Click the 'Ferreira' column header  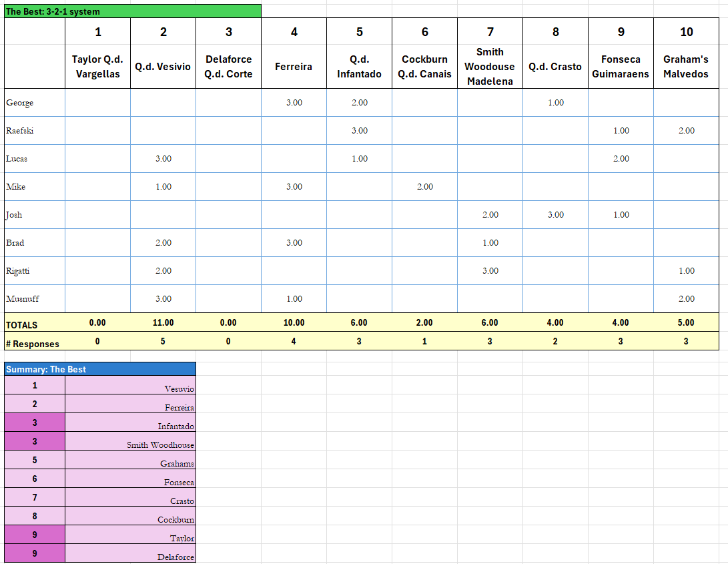point(294,67)
